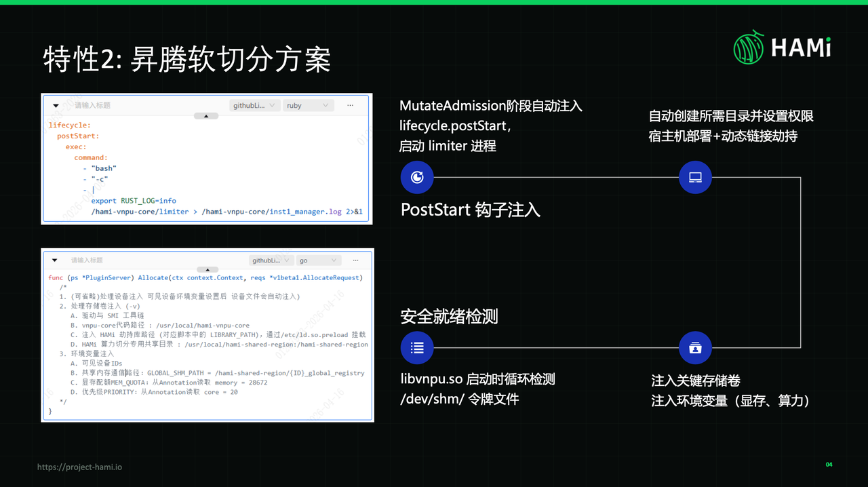Click the vnpu-core代码路径 comment line
Viewport: 868px width, 487px height.
click(160, 325)
